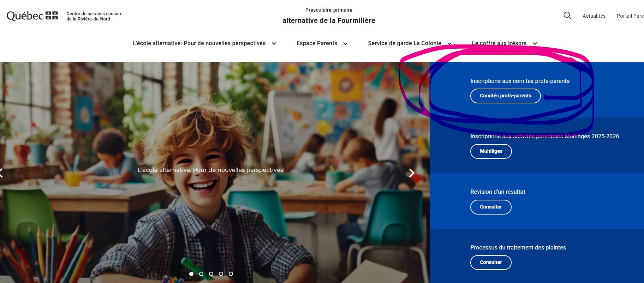This screenshot has height=283, width=644.
Task: Click the Comités profs-parents button
Action: [x=505, y=96]
